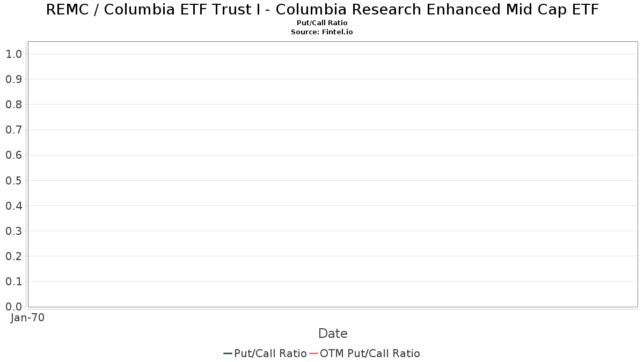This screenshot has height=362, width=644.
Task: Click the 0.7 y-axis label
Action: pyautogui.click(x=13, y=130)
